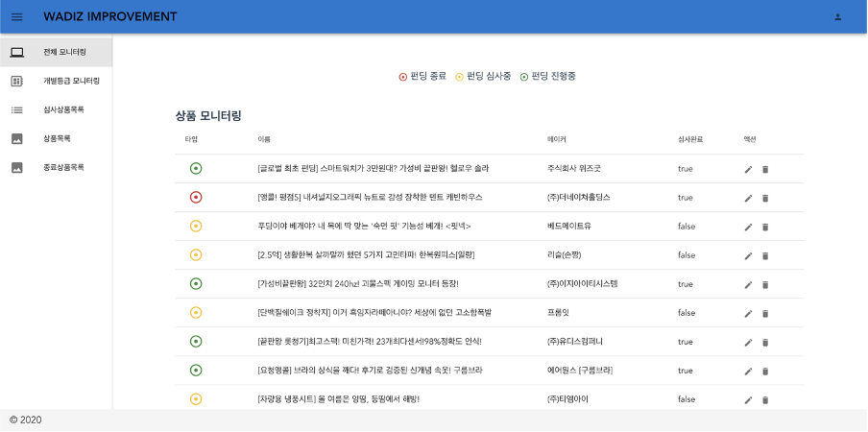Open 개별등급 모니터링 sidebar item

coord(56,82)
